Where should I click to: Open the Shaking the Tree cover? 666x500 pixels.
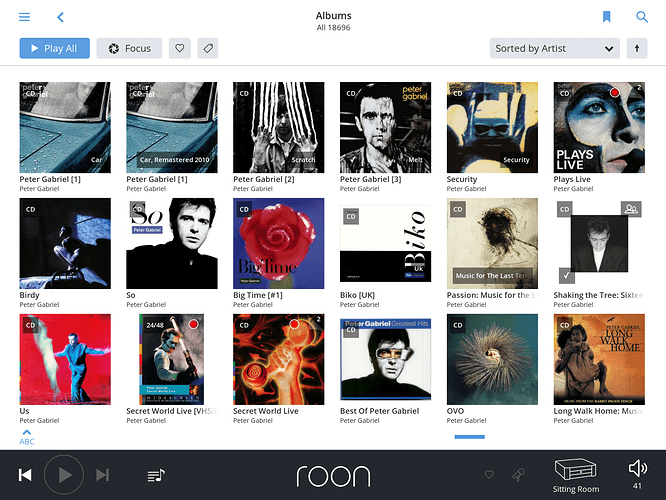tap(599, 243)
